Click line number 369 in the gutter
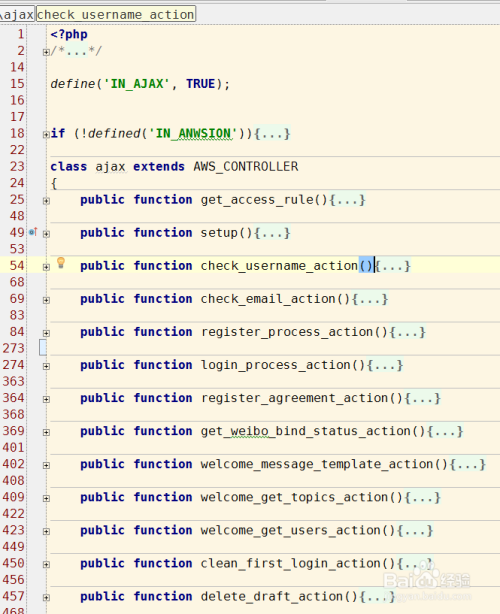500x614 pixels. 14,431
